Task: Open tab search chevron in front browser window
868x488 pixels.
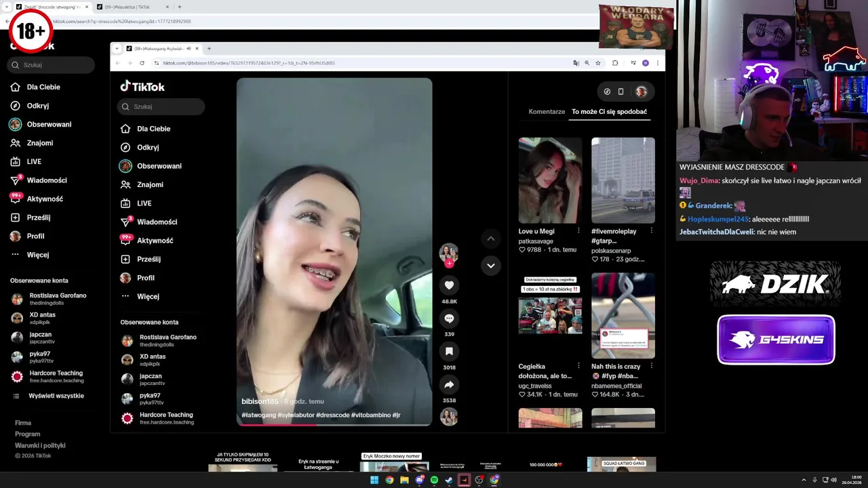Action: (x=117, y=48)
